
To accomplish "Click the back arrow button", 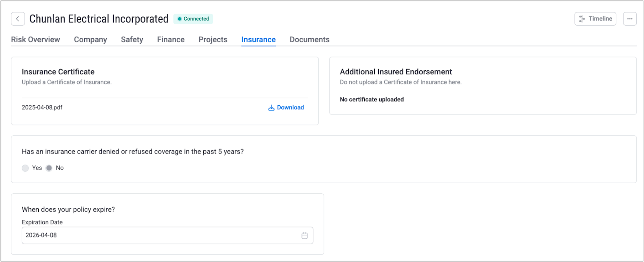I will [x=18, y=19].
